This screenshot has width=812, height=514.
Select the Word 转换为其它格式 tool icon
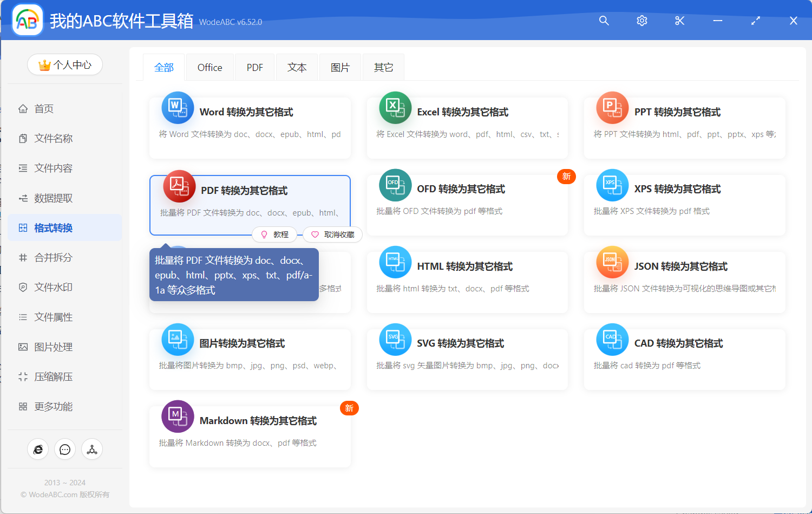(178, 108)
